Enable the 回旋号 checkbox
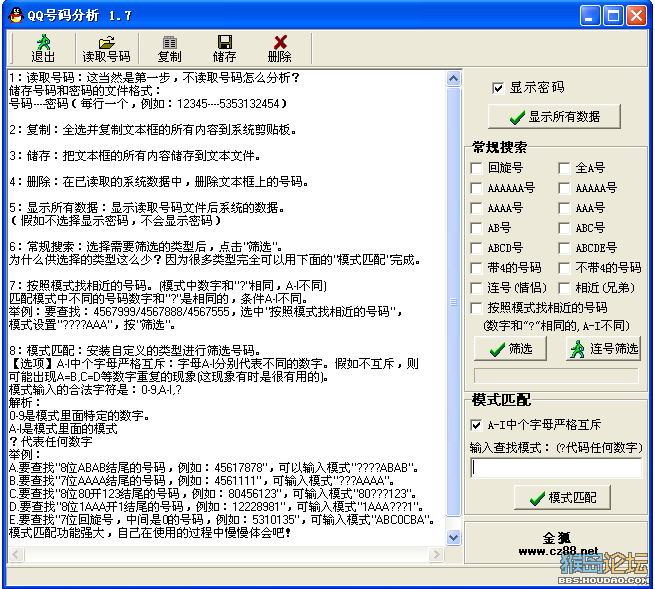 pos(476,168)
